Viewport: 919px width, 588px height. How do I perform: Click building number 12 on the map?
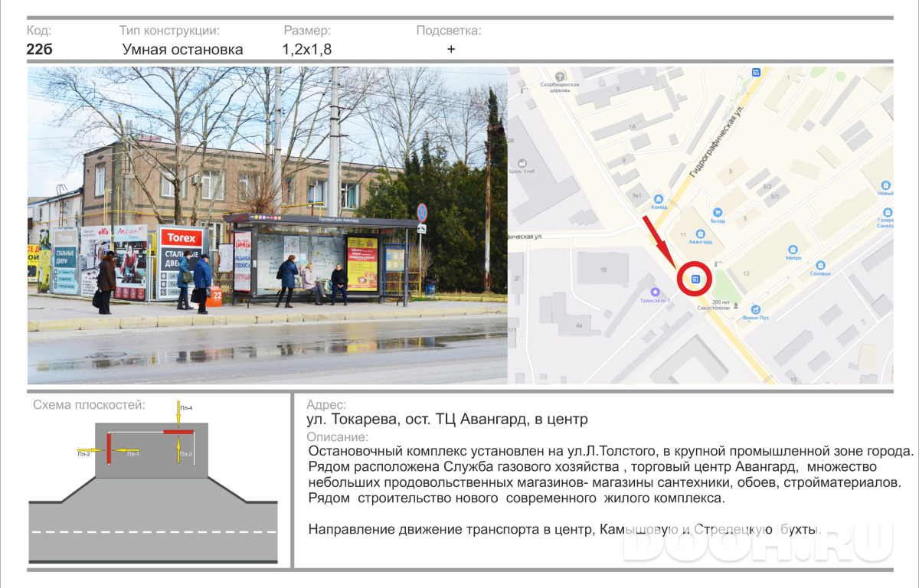click(745, 273)
